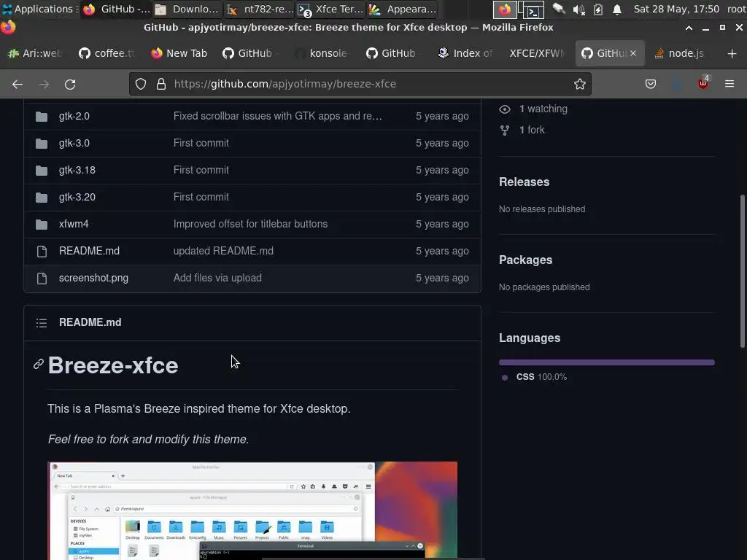Click the xfwm4 folder icon
This screenshot has height=560, width=747.
(x=42, y=224)
